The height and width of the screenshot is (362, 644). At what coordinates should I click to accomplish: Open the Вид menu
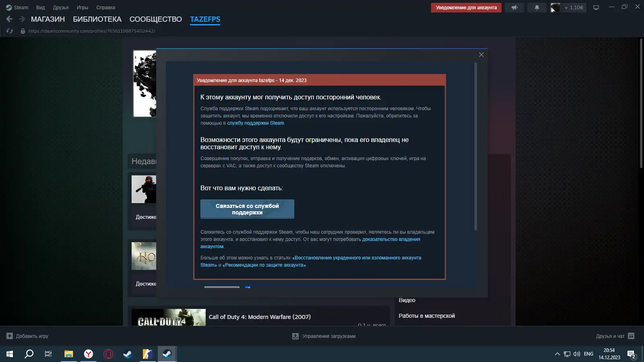[x=41, y=8]
